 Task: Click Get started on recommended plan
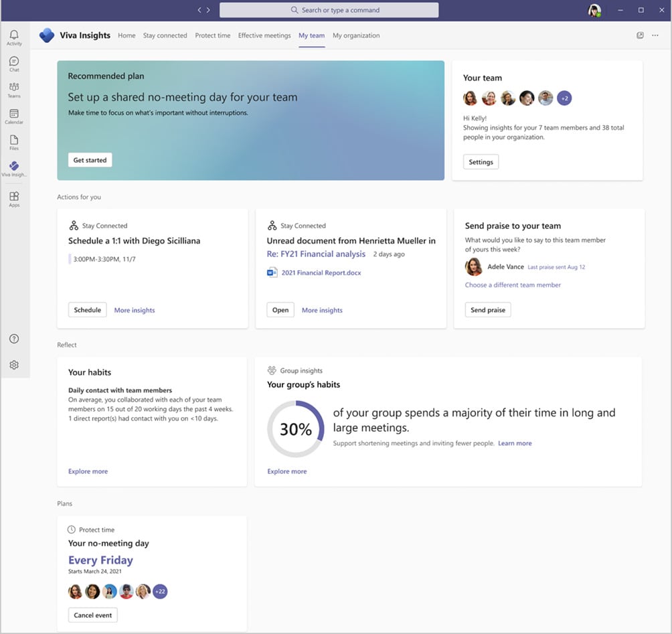coord(90,160)
